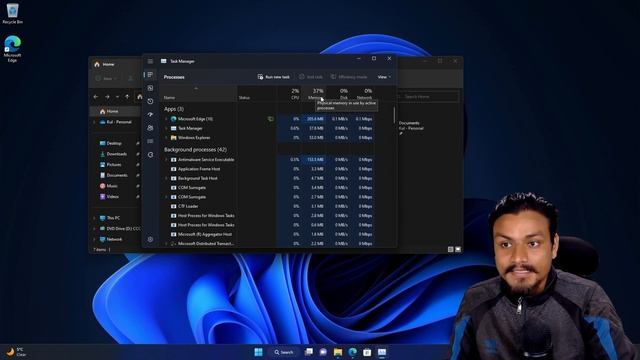Click the Efficiency mode button
The height and width of the screenshot is (360, 640).
349,77
